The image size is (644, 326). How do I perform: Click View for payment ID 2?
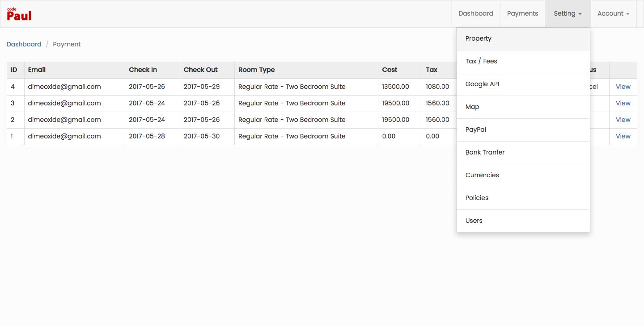click(x=623, y=120)
